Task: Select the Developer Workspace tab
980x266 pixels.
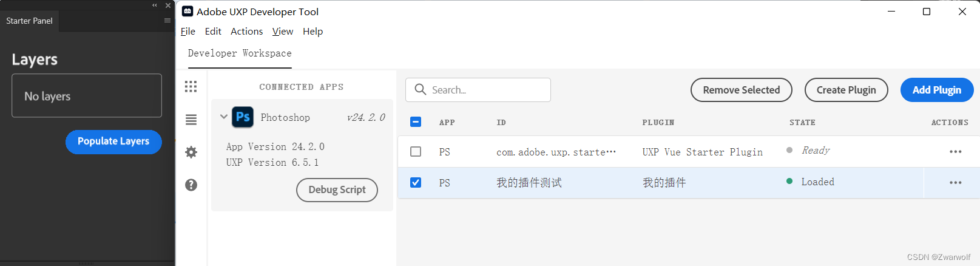Action: tap(240, 53)
